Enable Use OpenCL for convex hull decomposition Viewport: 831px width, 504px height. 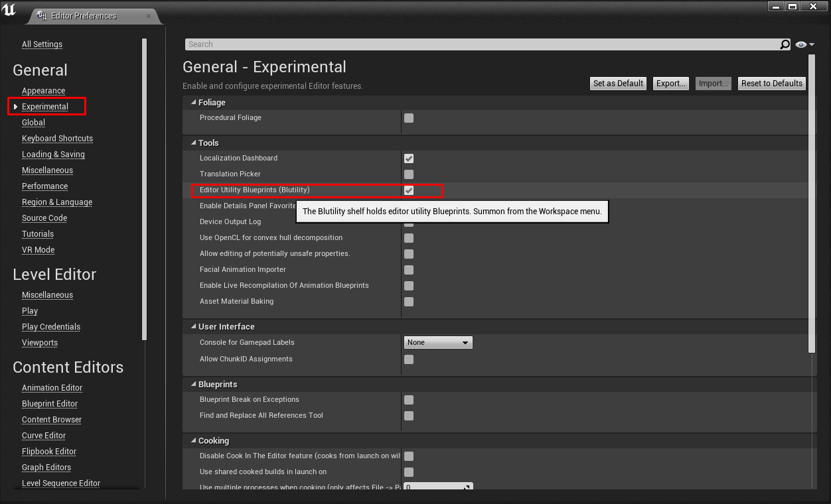click(409, 238)
